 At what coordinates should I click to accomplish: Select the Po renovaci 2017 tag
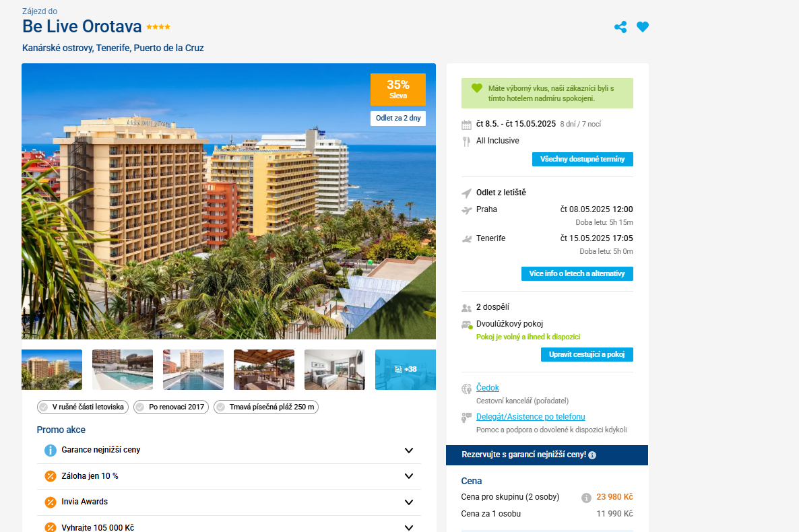tap(170, 407)
